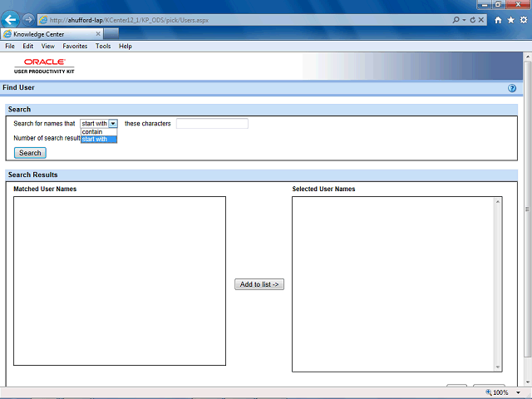Open the Favorites menu

pyautogui.click(x=75, y=47)
